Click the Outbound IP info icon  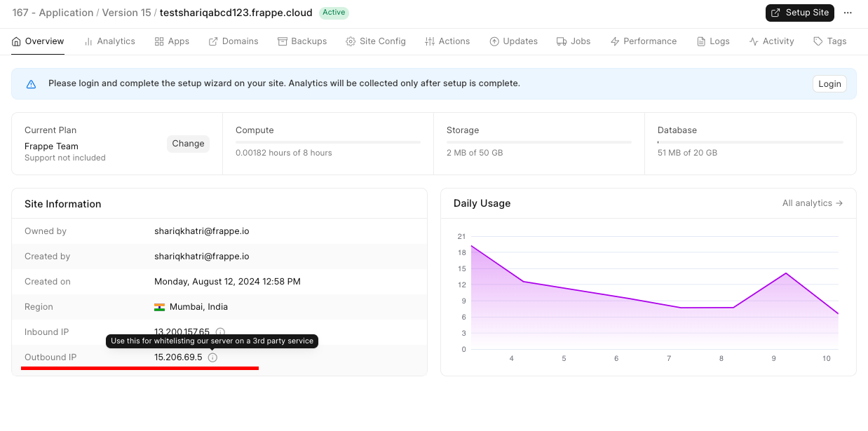pyautogui.click(x=213, y=357)
